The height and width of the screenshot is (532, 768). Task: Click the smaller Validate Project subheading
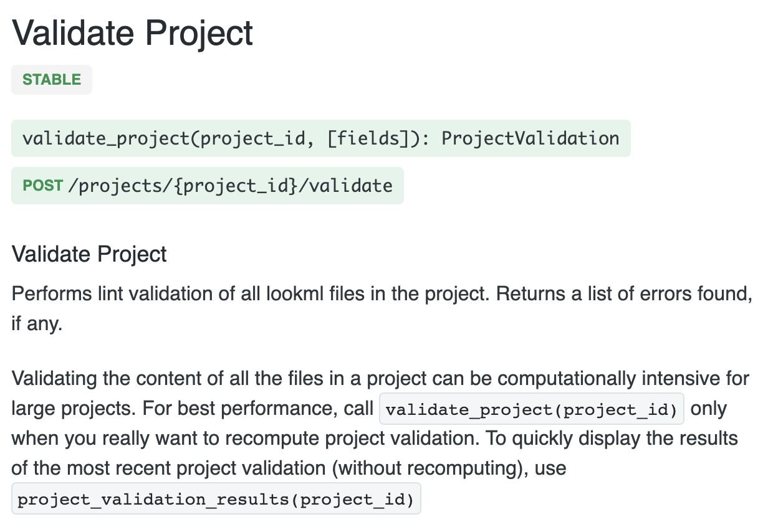point(89,254)
